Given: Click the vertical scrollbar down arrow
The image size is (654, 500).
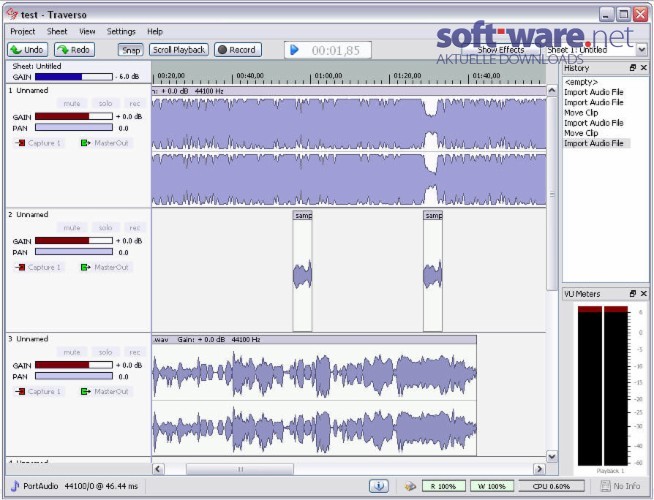Looking at the screenshot, I should [552, 456].
